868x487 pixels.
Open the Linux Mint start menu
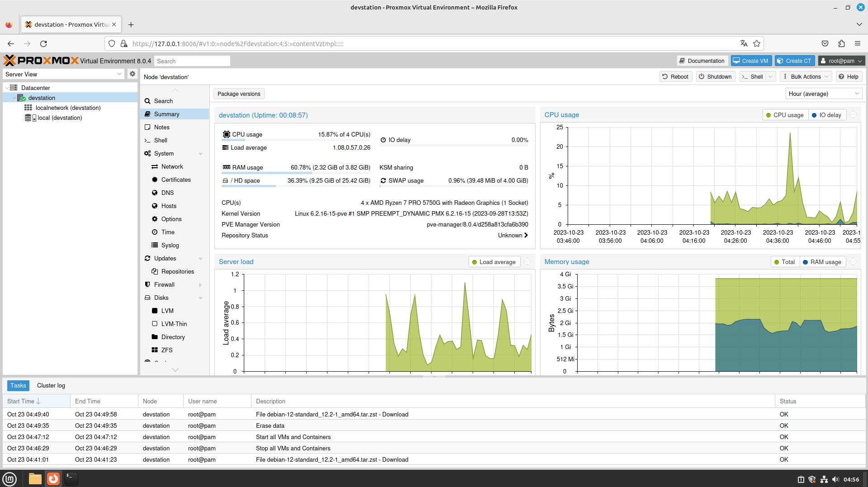pyautogui.click(x=9, y=479)
